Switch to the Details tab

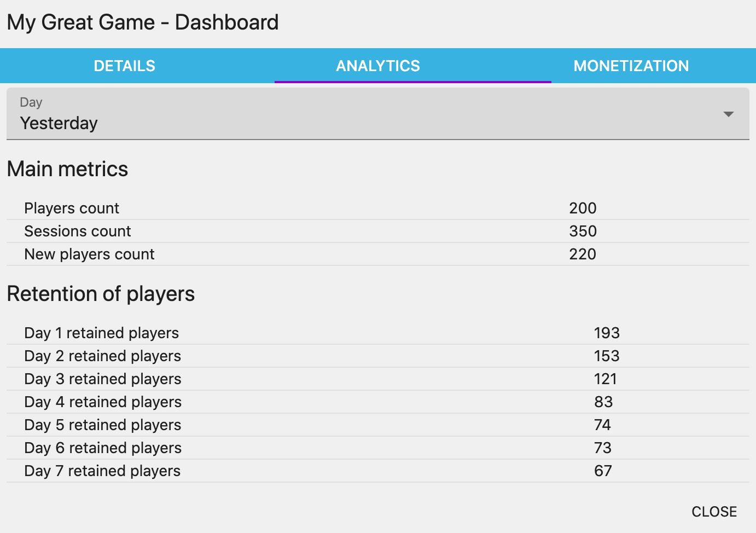125,66
